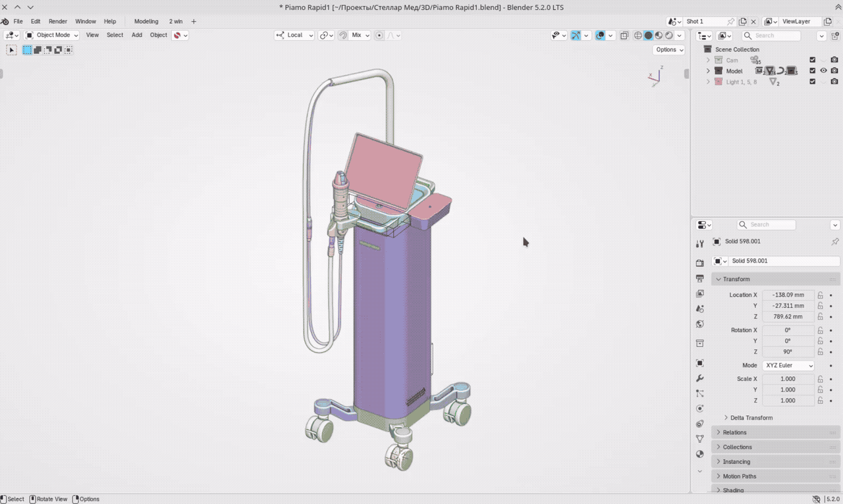Hide the Model collection with eye icon
The height and width of the screenshot is (504, 843).
[823, 71]
